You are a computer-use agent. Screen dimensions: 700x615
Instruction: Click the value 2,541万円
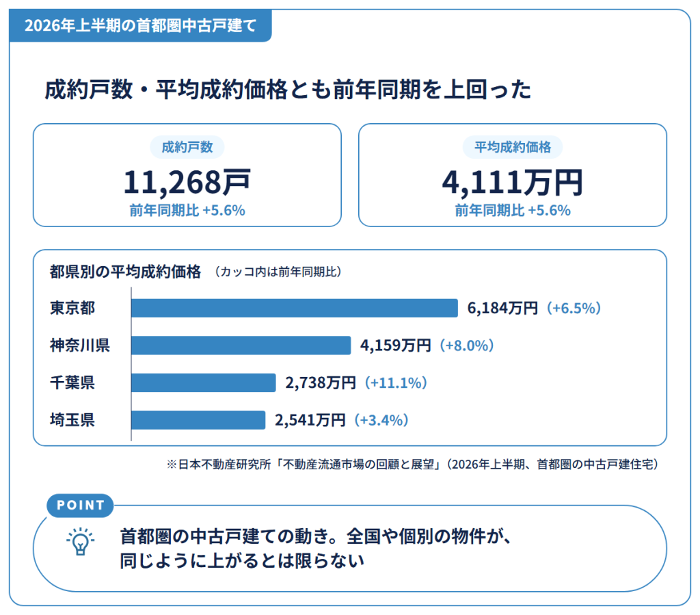click(x=310, y=420)
